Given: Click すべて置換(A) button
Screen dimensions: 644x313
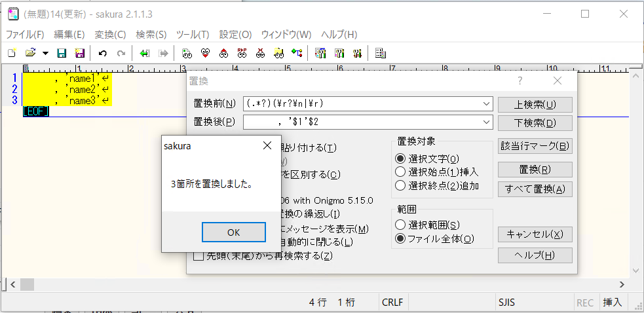Looking at the screenshot, I should coord(535,189).
